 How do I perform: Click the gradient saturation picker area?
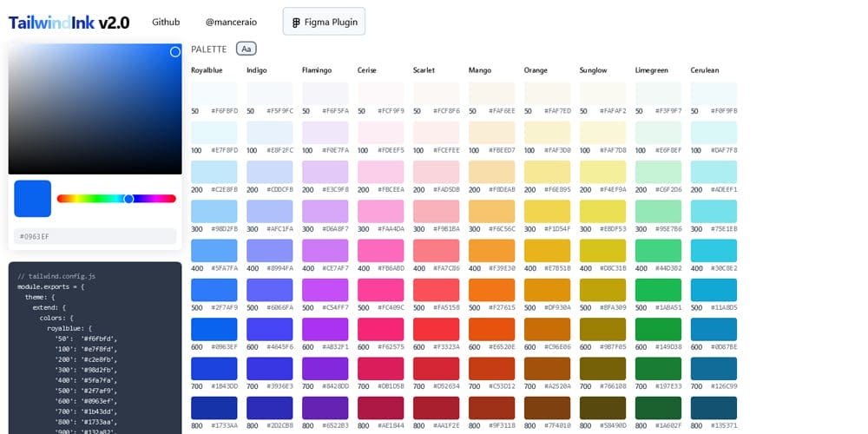pyautogui.click(x=95, y=109)
